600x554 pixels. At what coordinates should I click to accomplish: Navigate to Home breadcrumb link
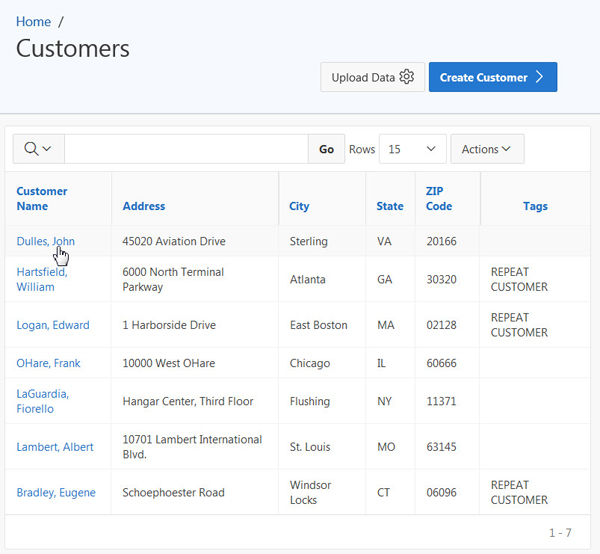point(33,21)
